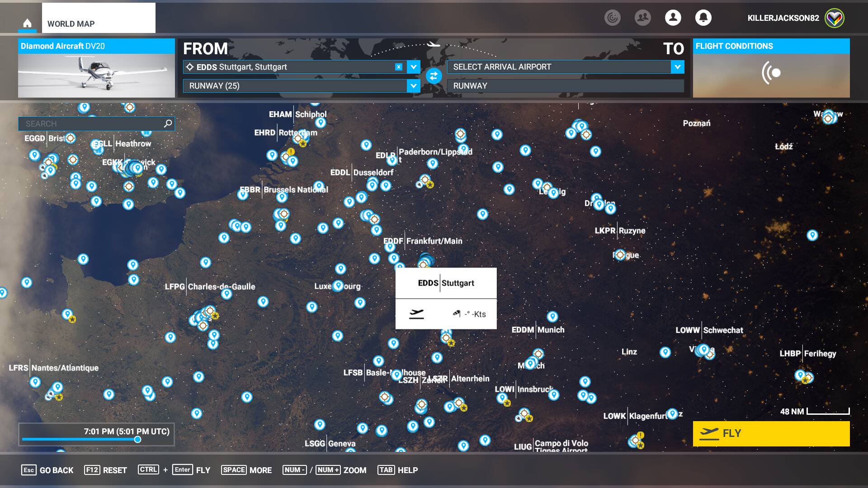Open the notifications bell icon
This screenshot has height=488, width=868.
coord(703,18)
